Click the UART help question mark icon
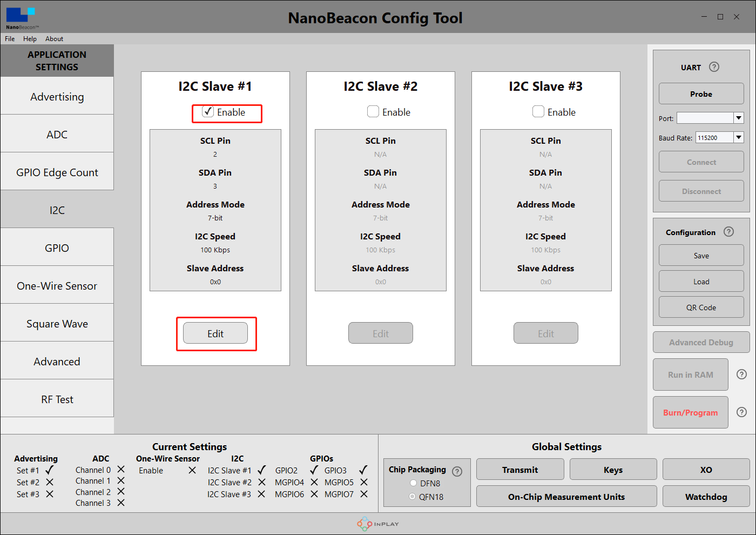Screen dimensions: 756x535 [714, 67]
